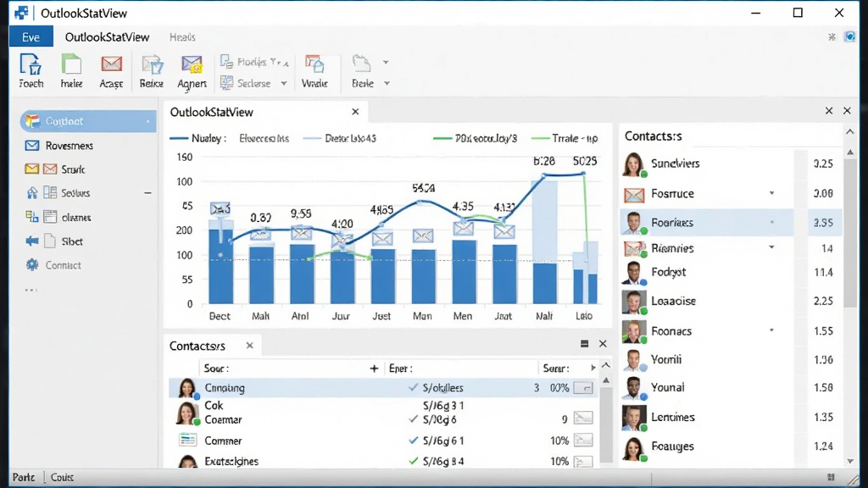
Task: Open the Heals ribbon tab
Action: pos(182,37)
